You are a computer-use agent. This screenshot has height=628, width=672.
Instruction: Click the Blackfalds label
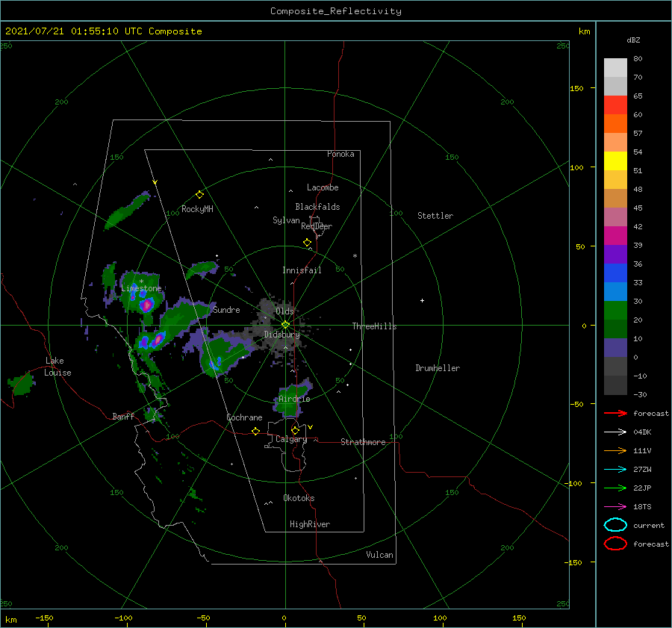tap(317, 207)
